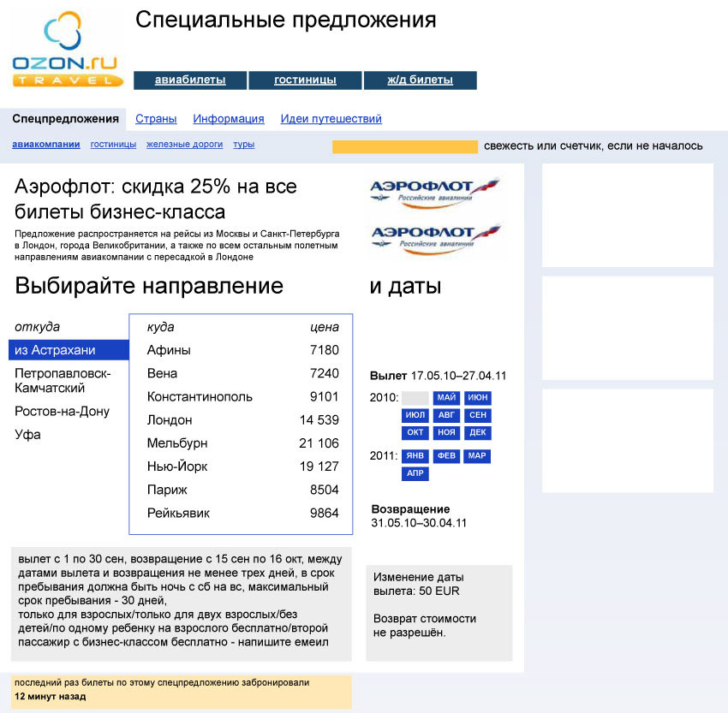Click the lower Aeroflot logo
Screen dimensions: 728x713
point(435,235)
